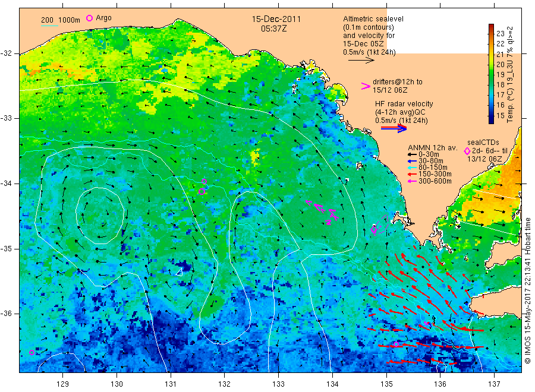Click the Argo float marker near 135.2E 36.5S
The image size is (535, 392).
tap(396, 344)
